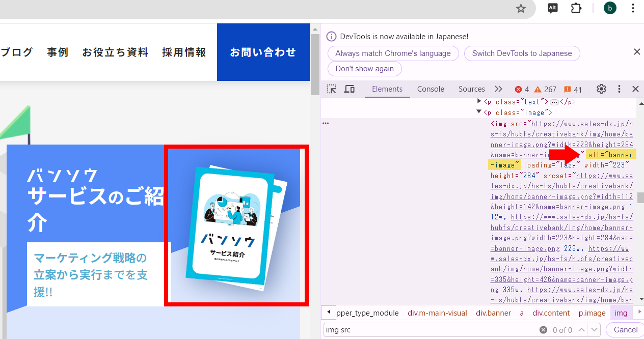Close the DevTools panel
644x339 pixels.
click(635, 89)
